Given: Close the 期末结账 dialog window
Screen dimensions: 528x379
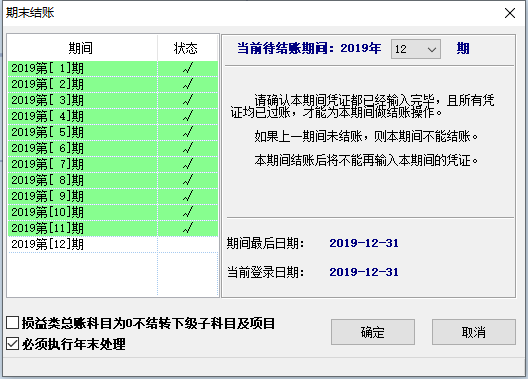Looking at the screenshot, I should coord(510,13).
